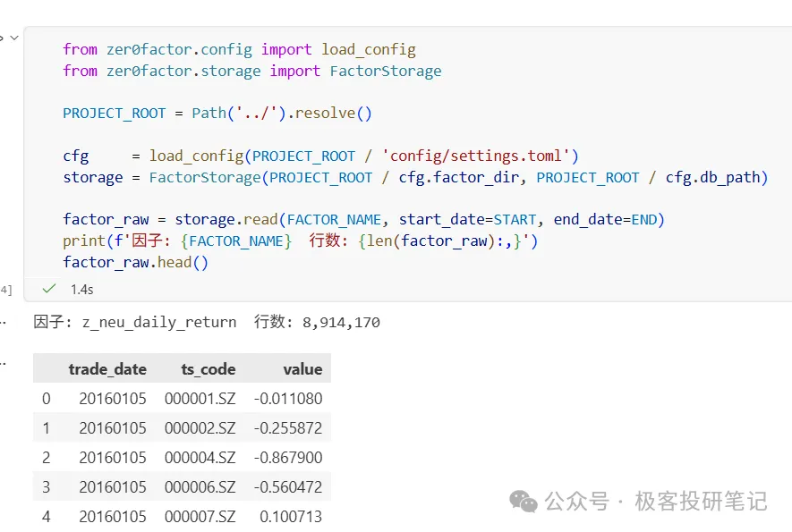Click the 000001.SZ table cell

click(x=200, y=399)
